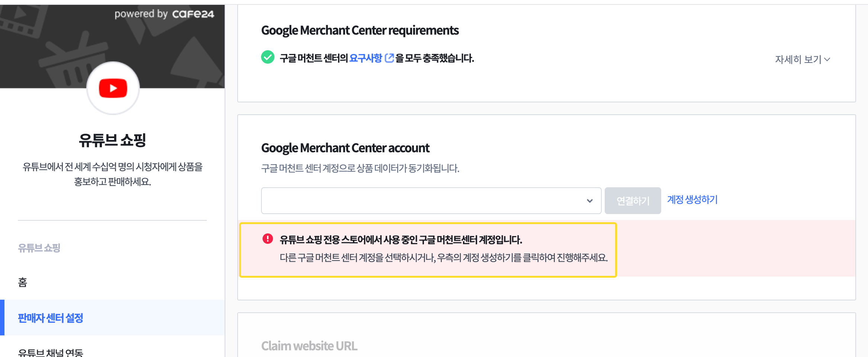Click Google Merchant Center requirements heading
The image size is (868, 357).
point(360,31)
